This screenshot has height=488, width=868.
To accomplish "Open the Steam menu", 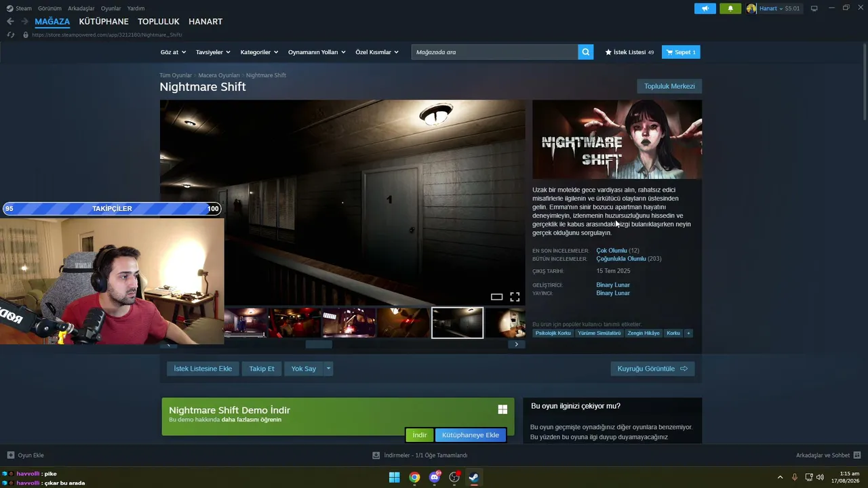I will (x=24, y=8).
